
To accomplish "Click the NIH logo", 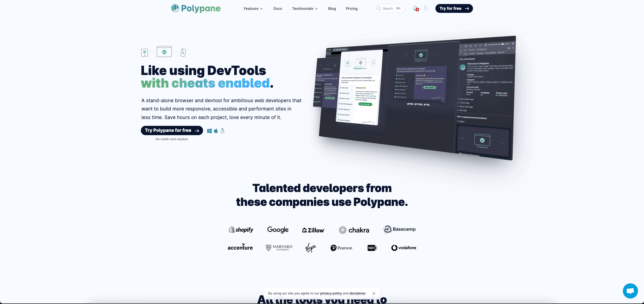I will point(372,248).
